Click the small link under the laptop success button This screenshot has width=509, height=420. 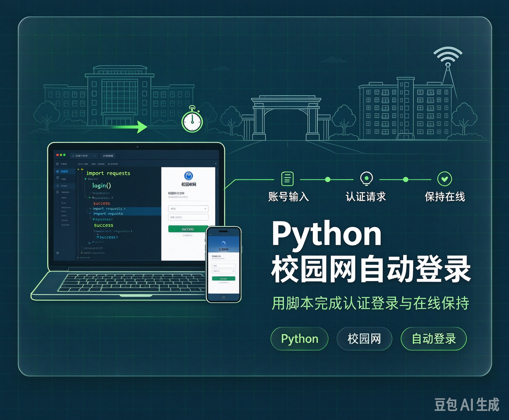point(188,235)
